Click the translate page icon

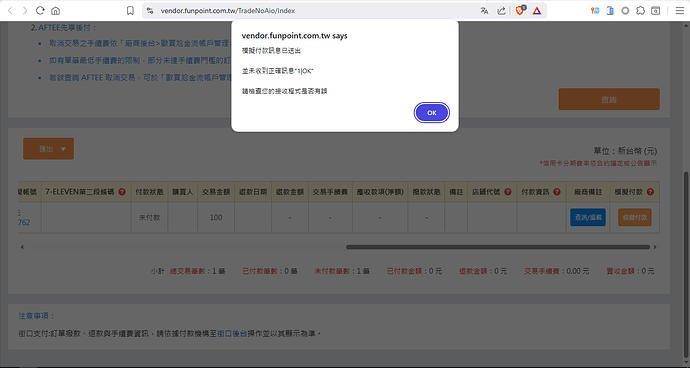[484, 11]
